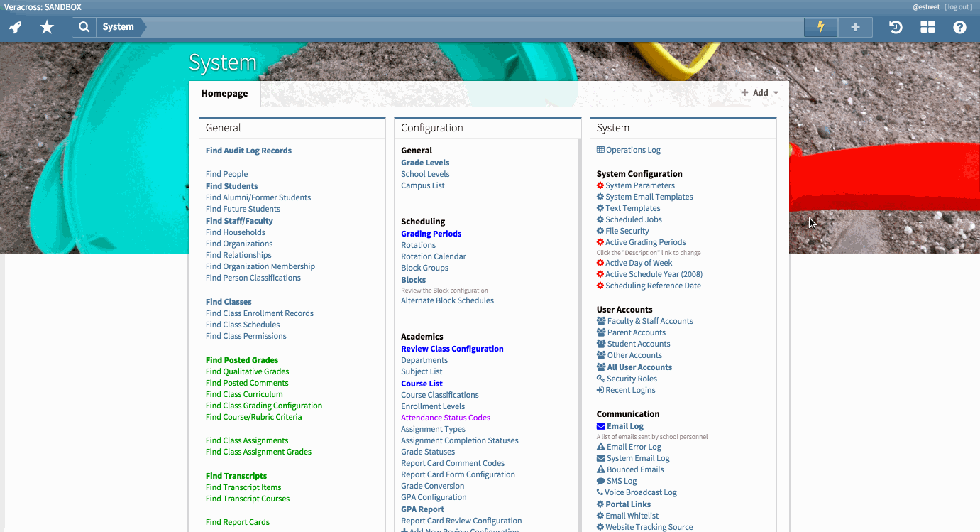The width and height of the screenshot is (980, 532).
Task: Open the Find Students link
Action: (231, 185)
